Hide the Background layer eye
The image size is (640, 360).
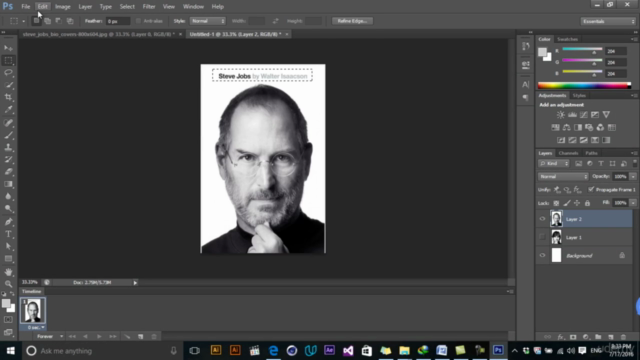542,255
